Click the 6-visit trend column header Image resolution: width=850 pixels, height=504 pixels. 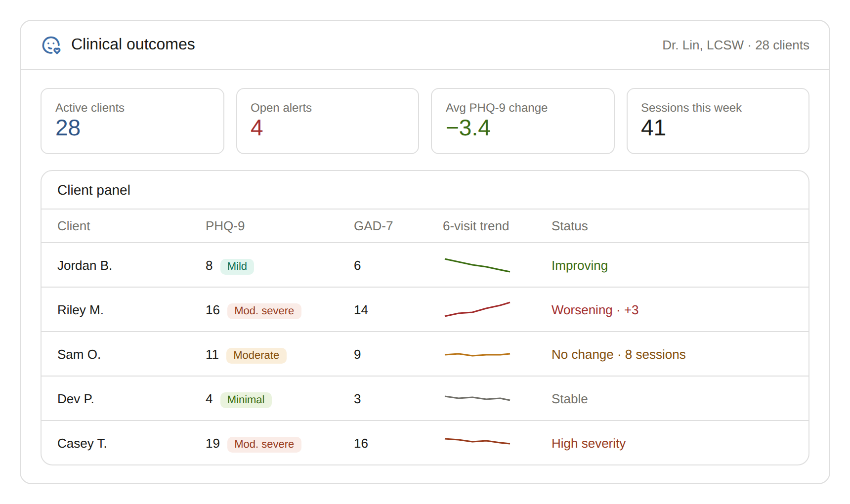click(x=475, y=226)
